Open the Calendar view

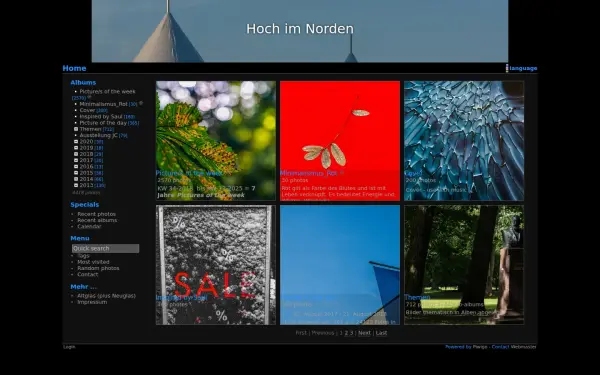tap(89, 227)
